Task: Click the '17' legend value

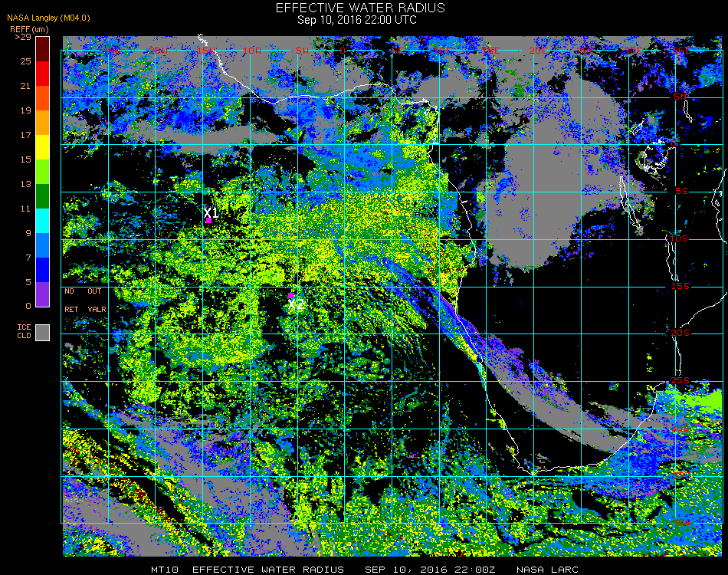Action: pos(25,135)
